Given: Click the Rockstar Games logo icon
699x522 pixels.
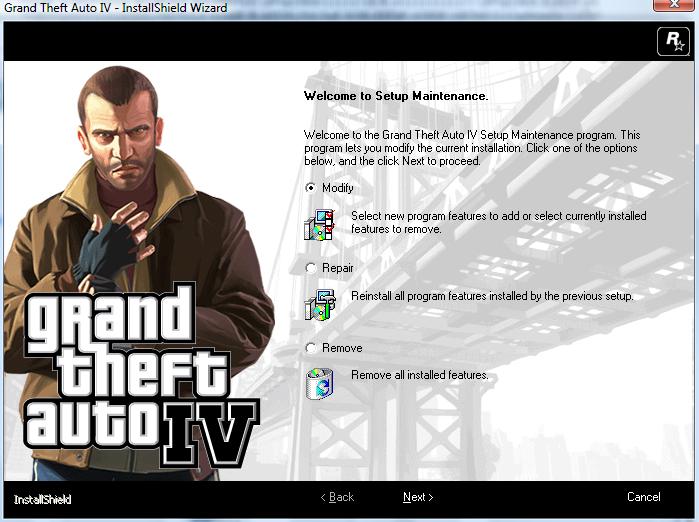Looking at the screenshot, I should [672, 42].
